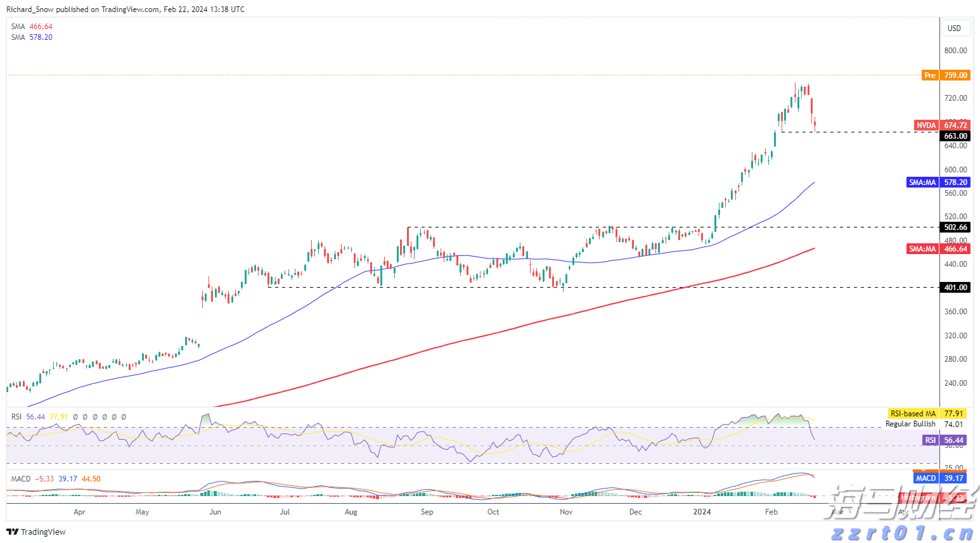Click the last ∅ symbol in the RSI legend row
This screenshot has height=543, width=980.
124,417
